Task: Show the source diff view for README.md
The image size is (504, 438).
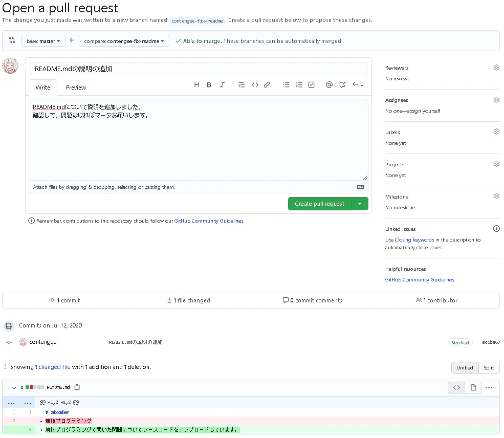Action: [456, 387]
